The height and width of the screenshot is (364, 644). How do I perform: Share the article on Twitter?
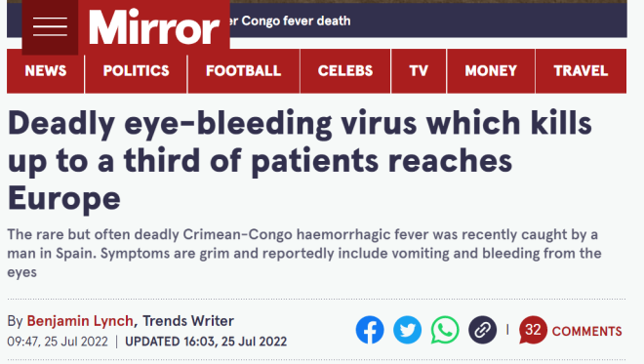point(407,330)
